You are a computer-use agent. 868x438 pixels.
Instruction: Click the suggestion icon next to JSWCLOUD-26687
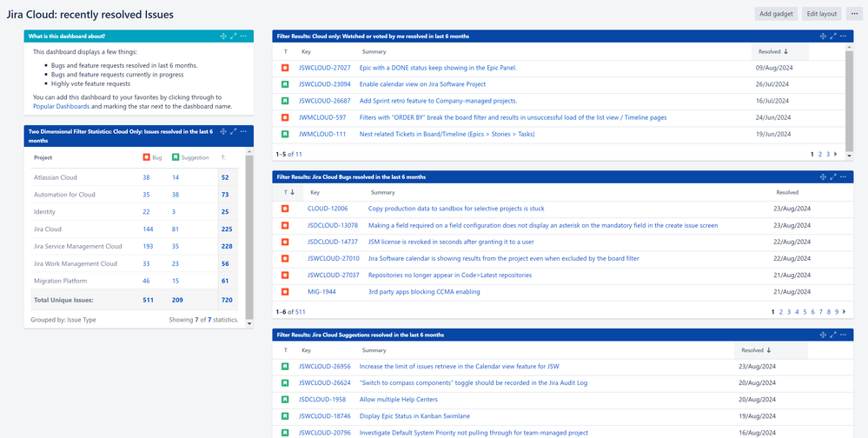point(285,101)
